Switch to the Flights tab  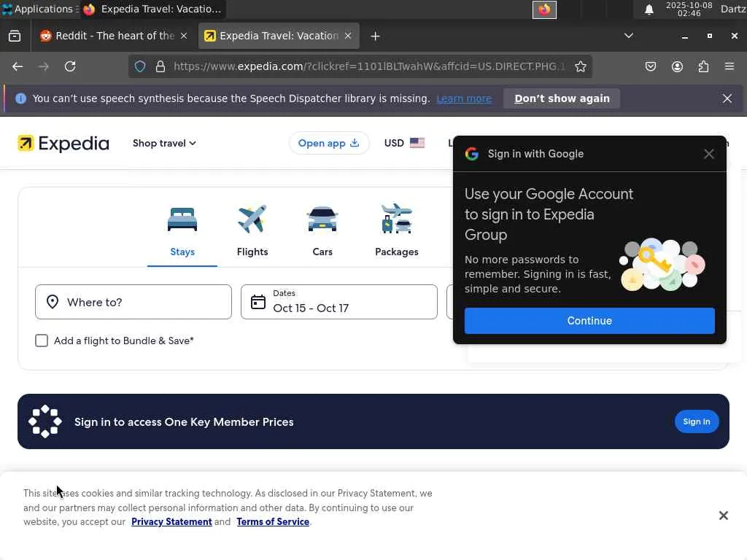(x=252, y=232)
